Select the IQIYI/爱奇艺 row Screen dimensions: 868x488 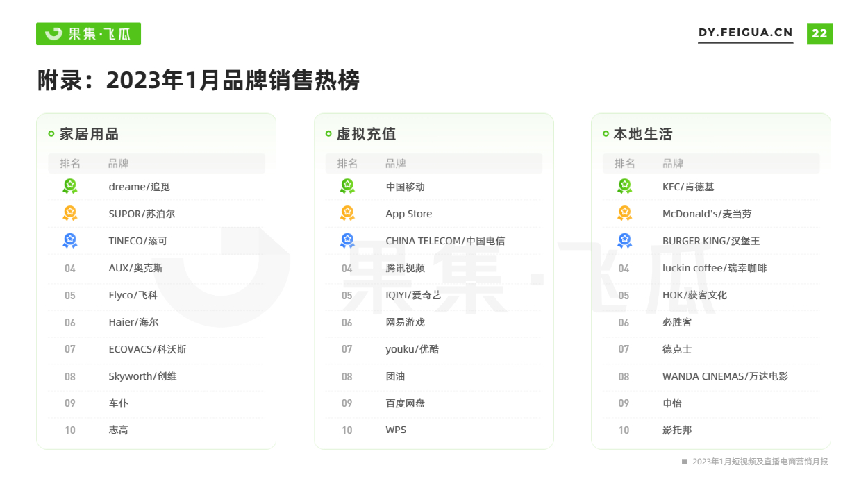tap(434, 295)
